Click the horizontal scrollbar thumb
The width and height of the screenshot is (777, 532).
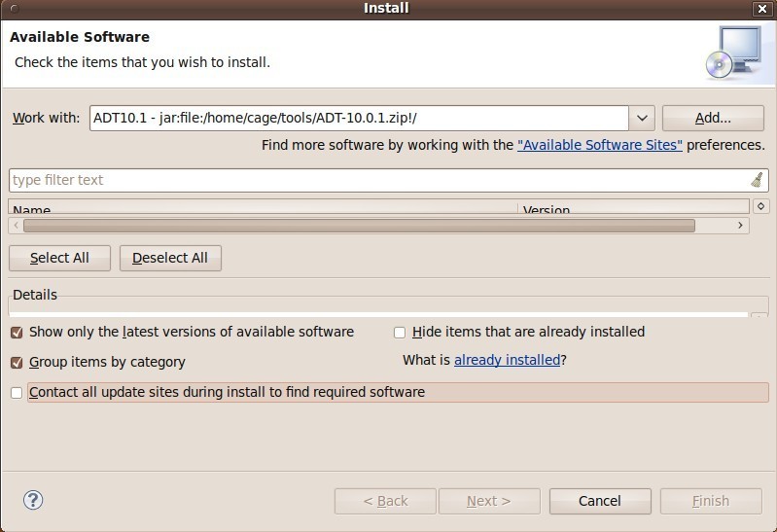pyautogui.click(x=359, y=226)
